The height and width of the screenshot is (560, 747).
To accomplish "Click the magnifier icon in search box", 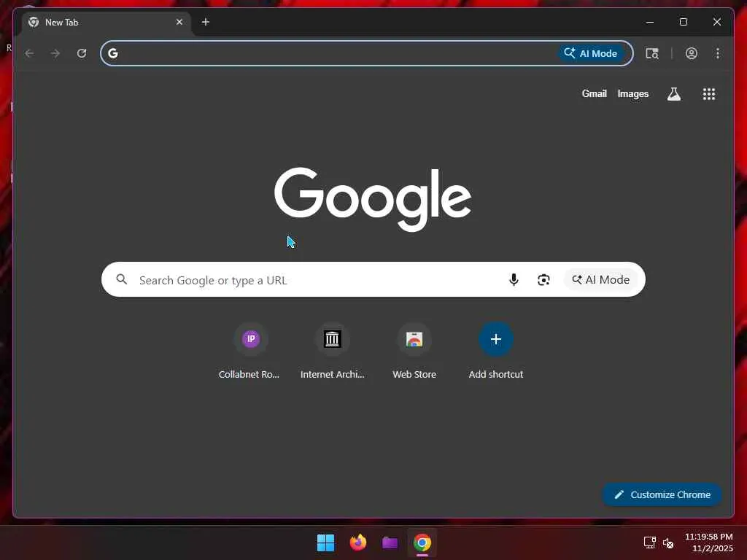I will click(x=122, y=279).
